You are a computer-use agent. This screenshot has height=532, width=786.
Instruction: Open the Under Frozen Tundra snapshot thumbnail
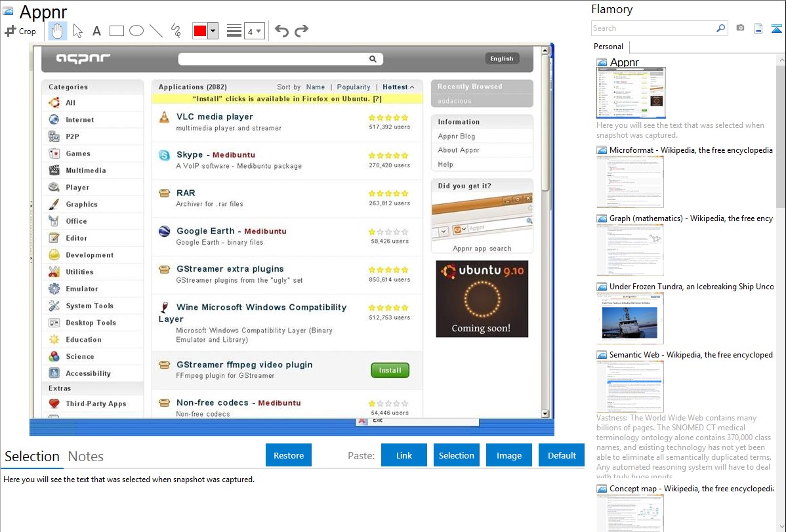(x=630, y=318)
